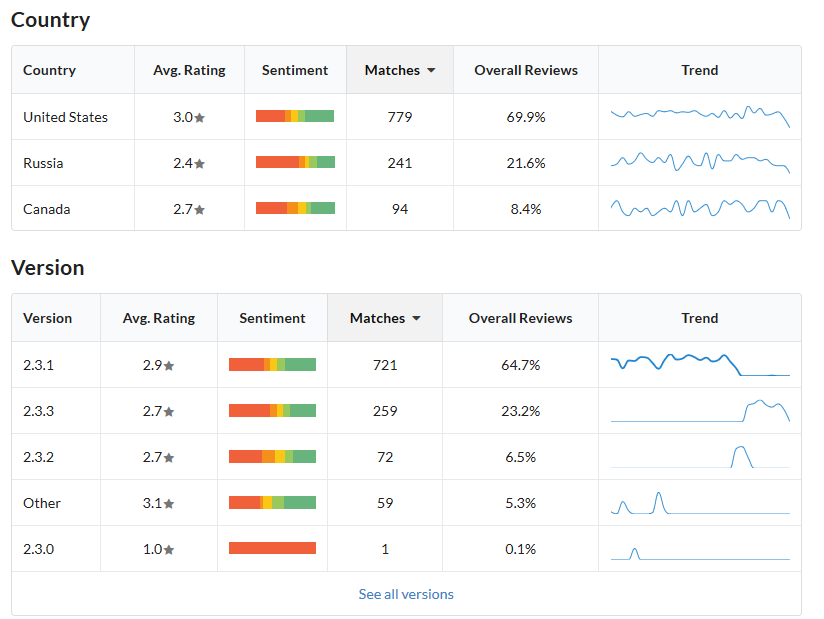Sort Version table by Overall Reviews header
Screen dimensions: 824x619
[x=520, y=318]
